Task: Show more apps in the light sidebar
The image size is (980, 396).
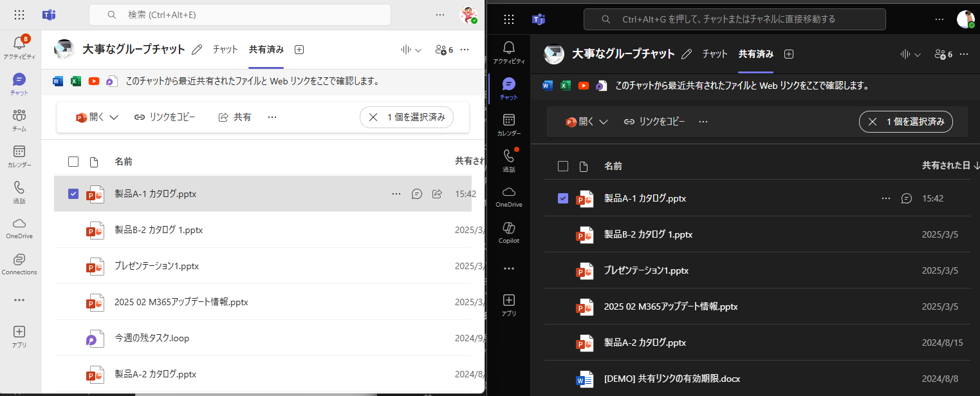Action: pyautogui.click(x=19, y=300)
